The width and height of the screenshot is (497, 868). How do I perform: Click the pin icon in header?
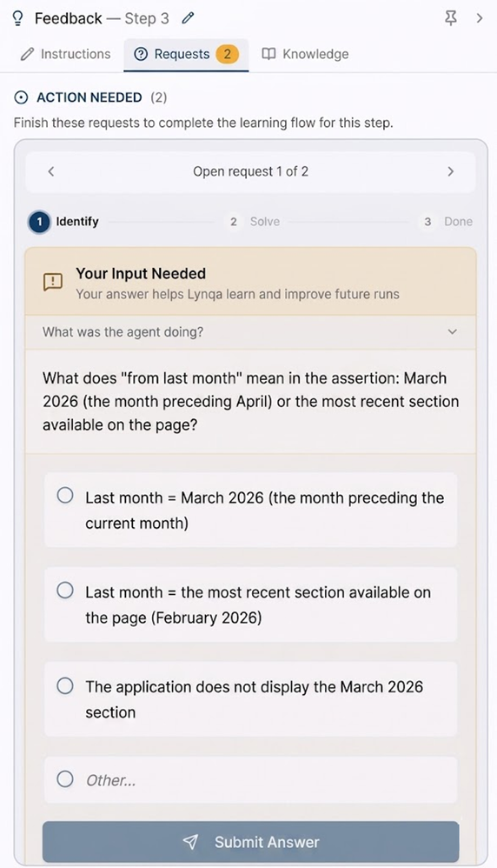coord(451,18)
